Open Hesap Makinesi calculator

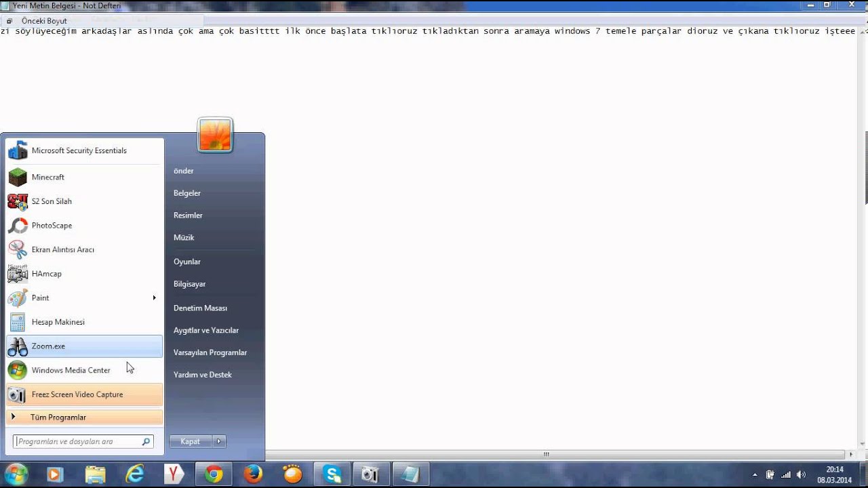pos(85,322)
